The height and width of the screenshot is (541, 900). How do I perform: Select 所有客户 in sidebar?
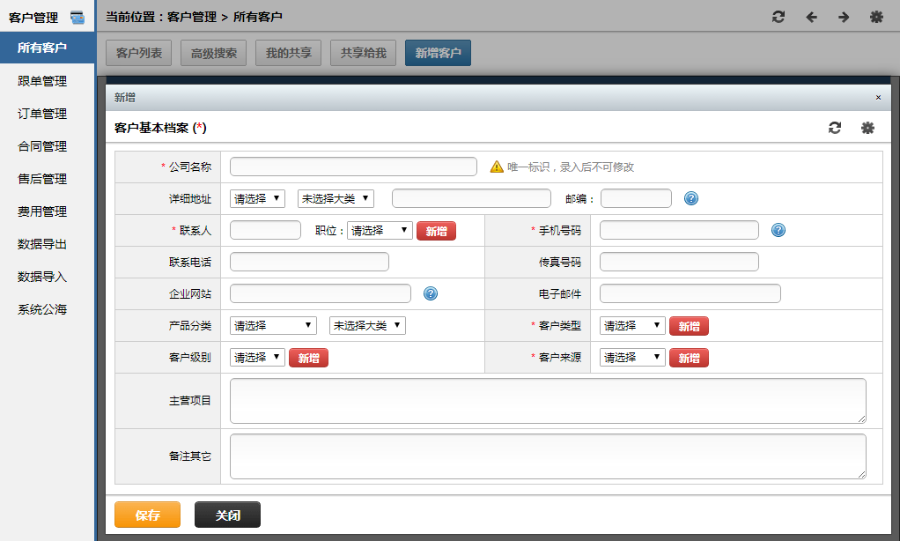pos(47,48)
